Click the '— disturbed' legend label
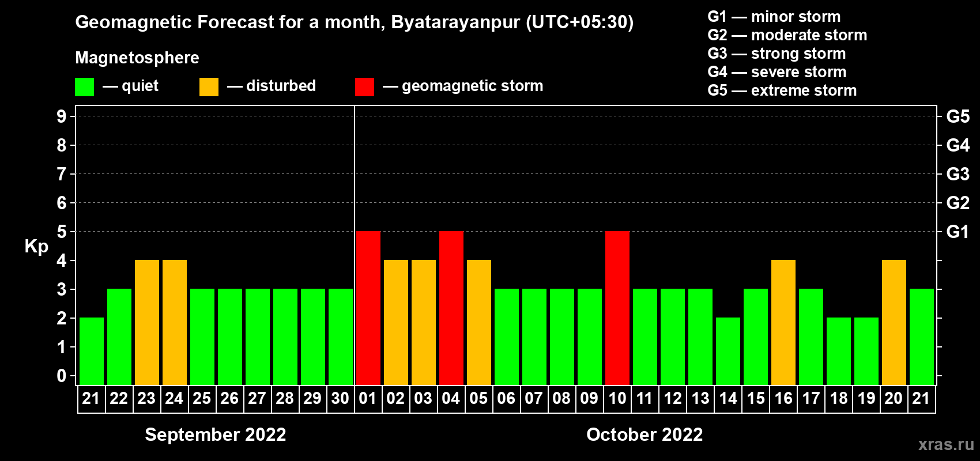 tap(272, 86)
